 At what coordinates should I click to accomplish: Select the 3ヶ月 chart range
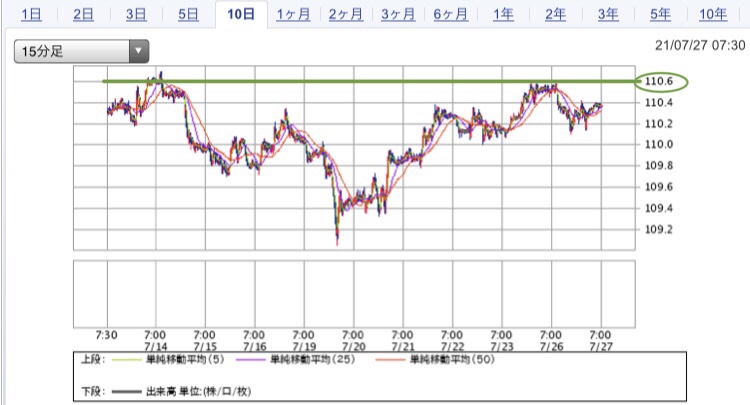398,14
